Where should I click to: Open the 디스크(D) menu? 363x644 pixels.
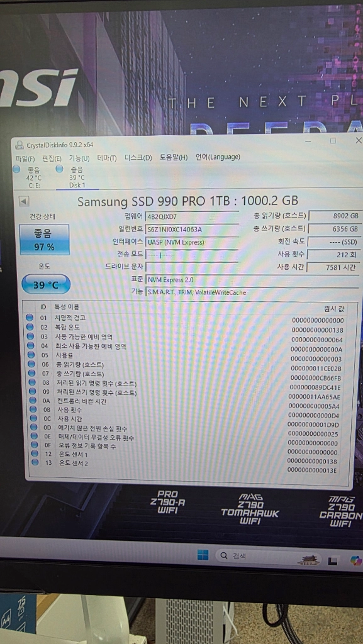tap(138, 158)
